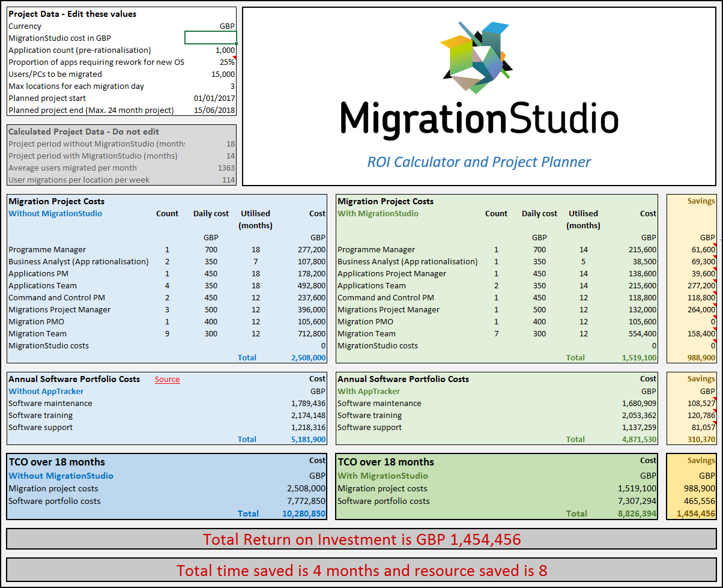Click the Total time saved banner
Viewport: 723px width, 588px height.
coord(361,570)
